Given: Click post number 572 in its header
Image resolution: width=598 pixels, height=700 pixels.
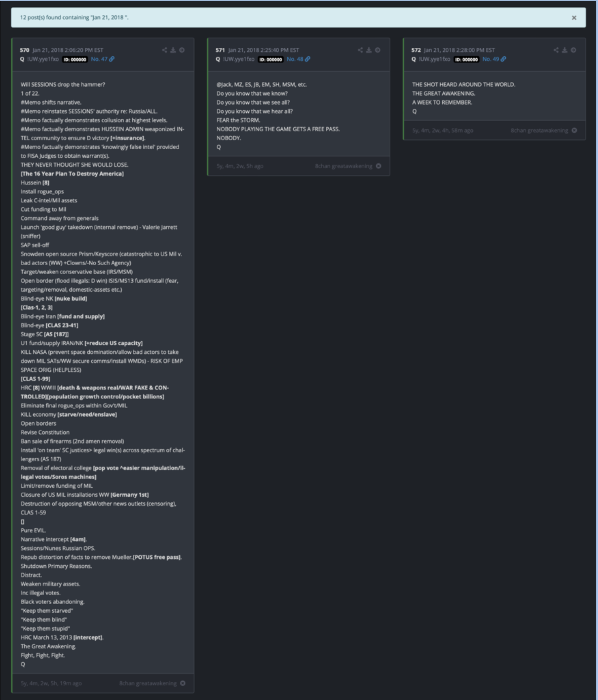Looking at the screenshot, I should 416,50.
